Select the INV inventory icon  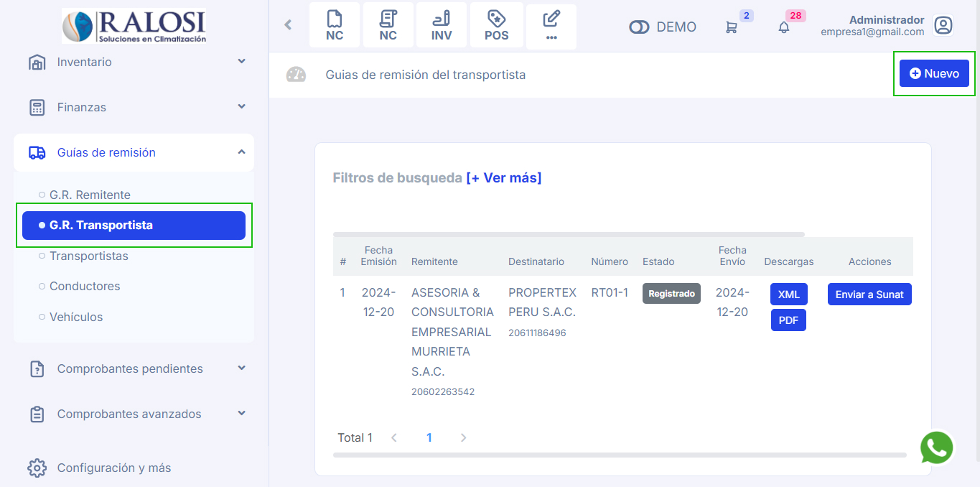(441, 24)
